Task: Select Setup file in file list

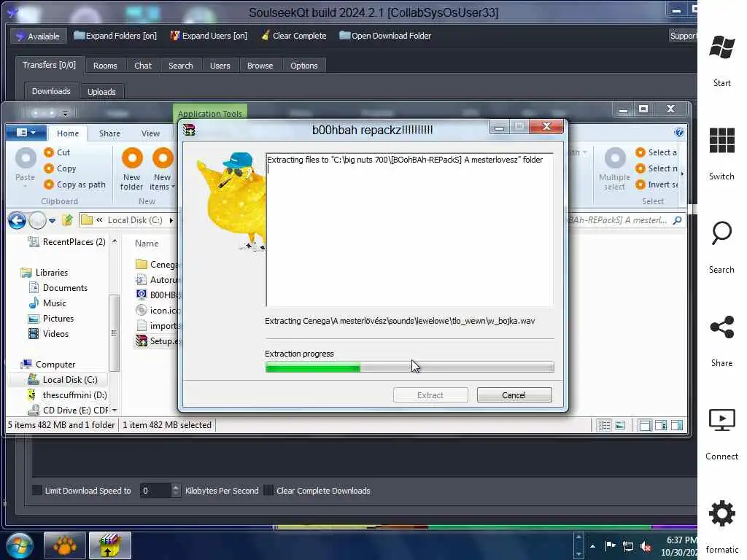Action: point(158,341)
